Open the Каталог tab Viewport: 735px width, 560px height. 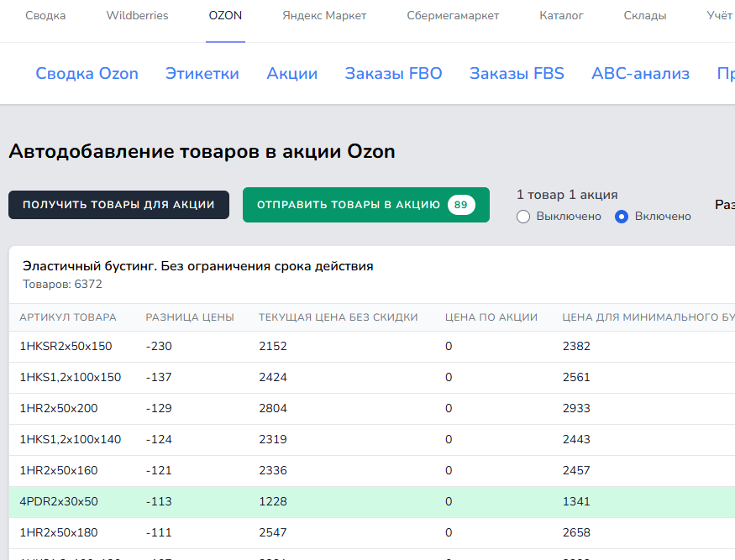tap(561, 15)
